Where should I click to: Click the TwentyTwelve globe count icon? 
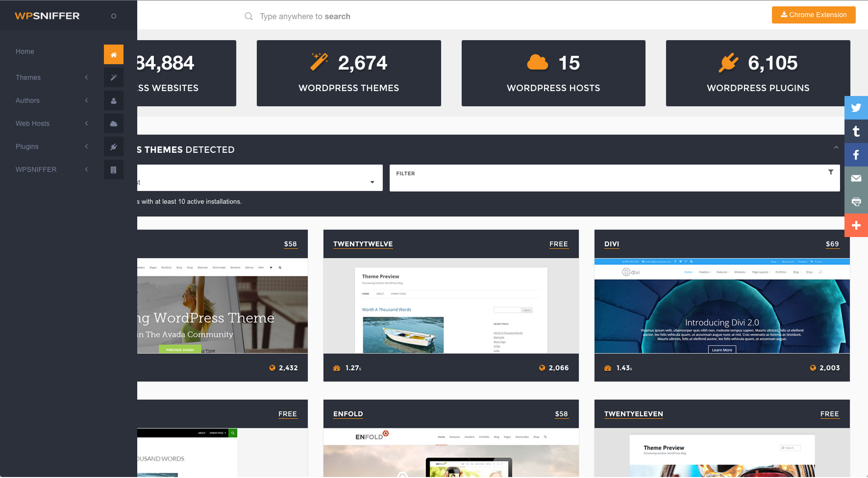click(x=542, y=368)
